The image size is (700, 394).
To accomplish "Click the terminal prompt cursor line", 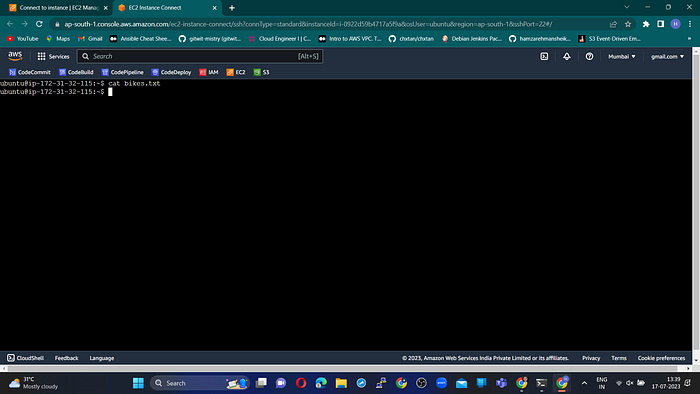I will [x=56, y=91].
